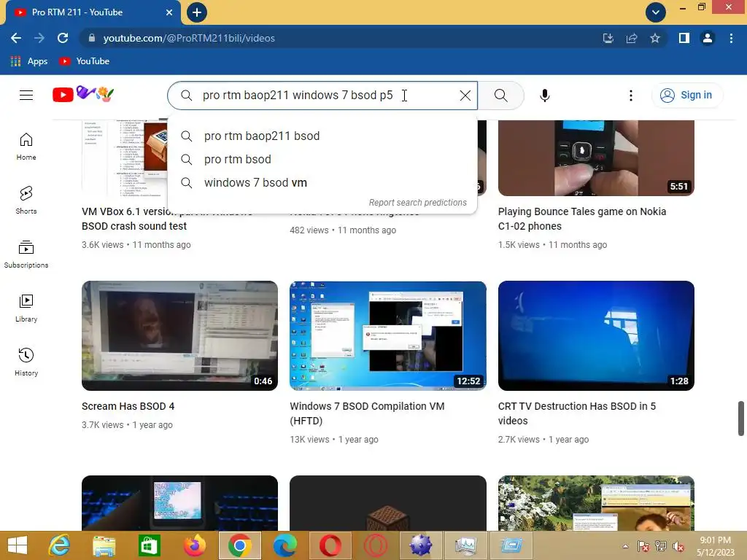
Task: Toggle the browser side panel
Action: coord(684,38)
